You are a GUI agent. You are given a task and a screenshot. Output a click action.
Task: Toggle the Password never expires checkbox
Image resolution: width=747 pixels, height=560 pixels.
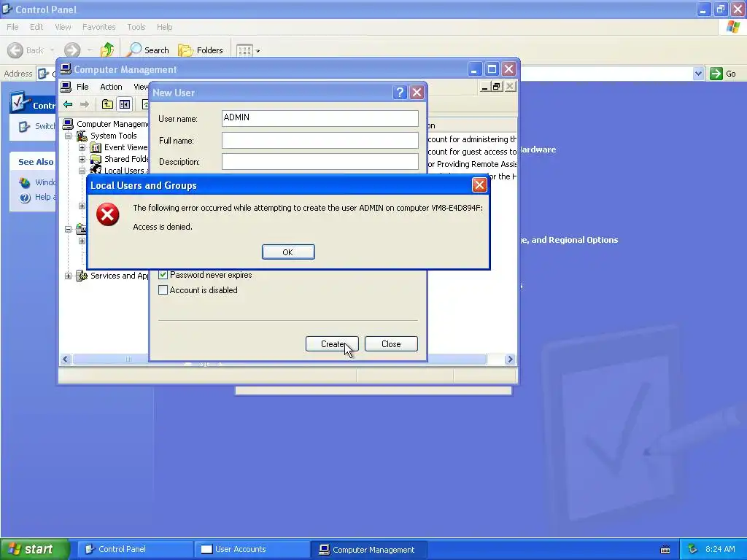point(163,275)
